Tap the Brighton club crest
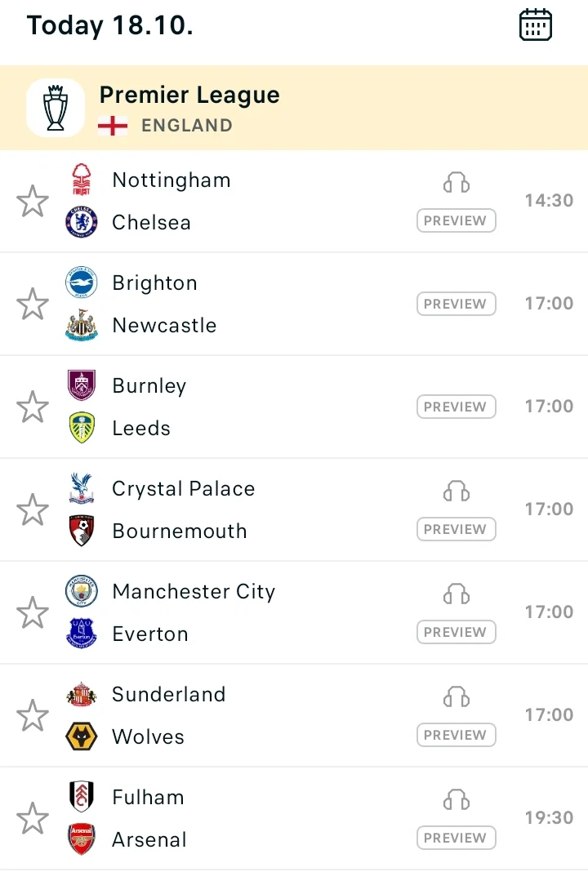Viewport: 588px width, 872px height. pos(82,283)
